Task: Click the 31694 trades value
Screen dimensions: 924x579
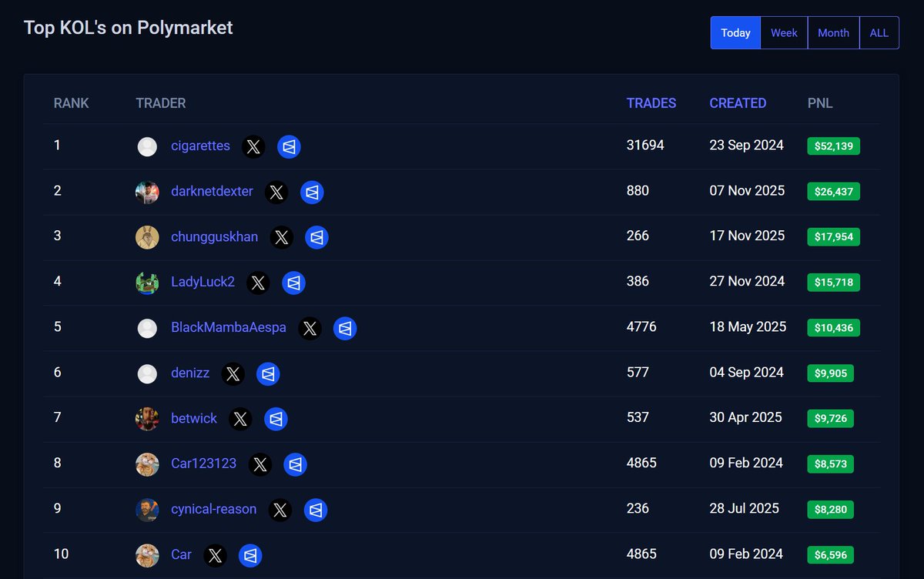Action: click(x=645, y=145)
